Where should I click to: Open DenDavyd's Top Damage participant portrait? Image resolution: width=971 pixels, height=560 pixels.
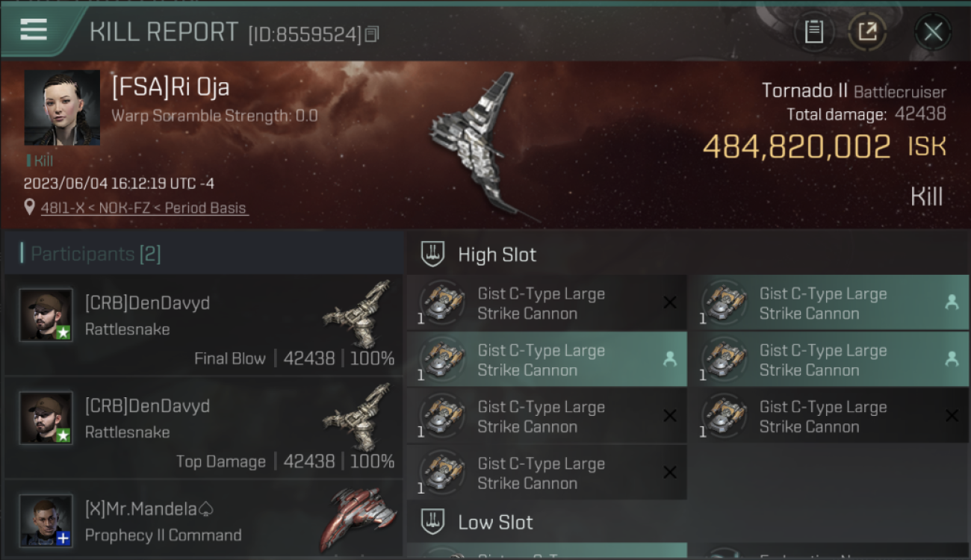point(46,418)
